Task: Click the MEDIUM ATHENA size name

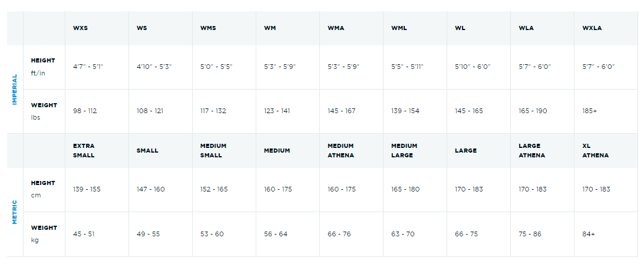Action: [341, 150]
